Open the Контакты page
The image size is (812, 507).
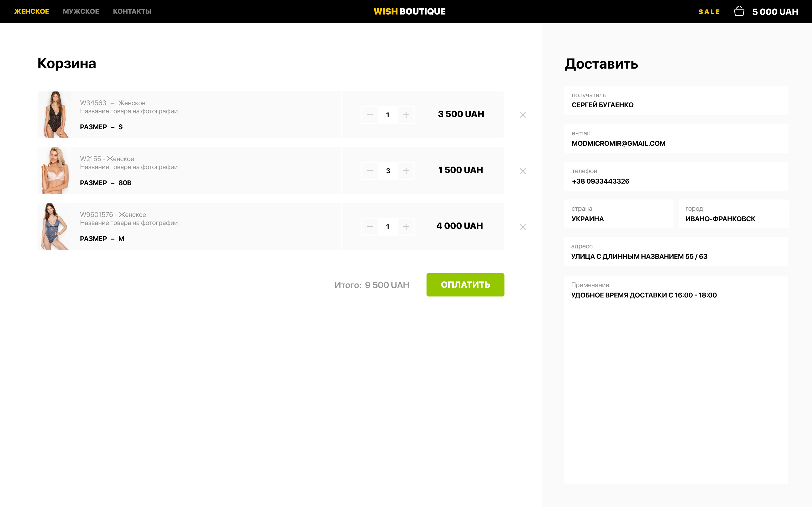coord(132,11)
